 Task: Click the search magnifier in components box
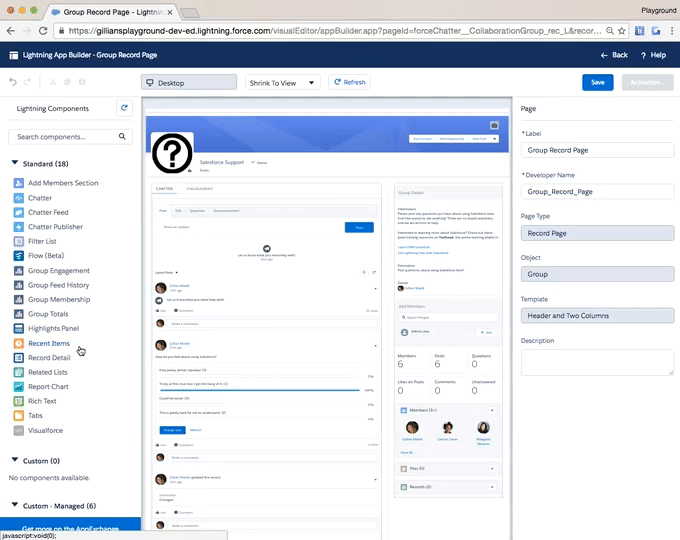[x=122, y=137]
